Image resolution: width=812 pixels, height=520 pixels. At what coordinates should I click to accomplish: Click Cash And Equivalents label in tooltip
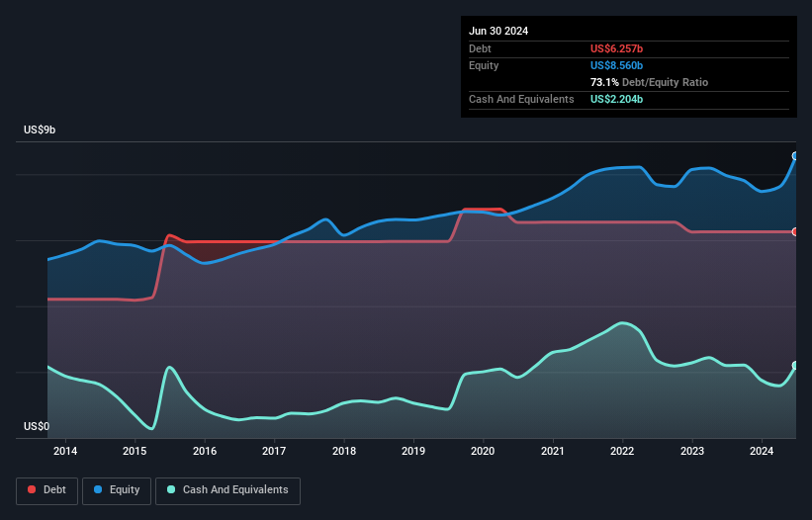coord(521,99)
